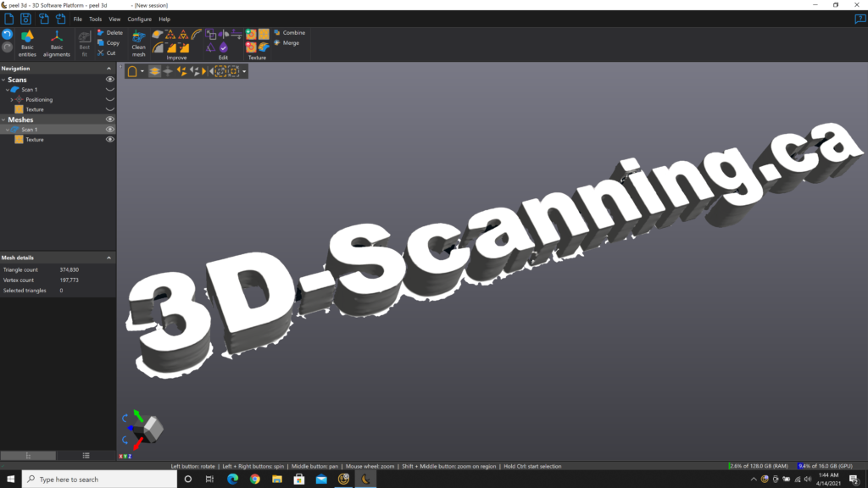
Task: Open the Configure menu
Action: click(x=139, y=18)
